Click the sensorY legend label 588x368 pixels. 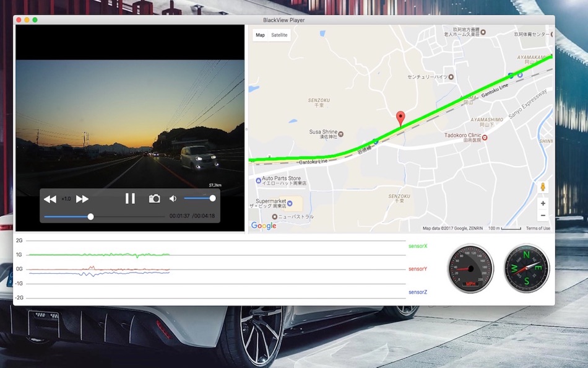418,269
